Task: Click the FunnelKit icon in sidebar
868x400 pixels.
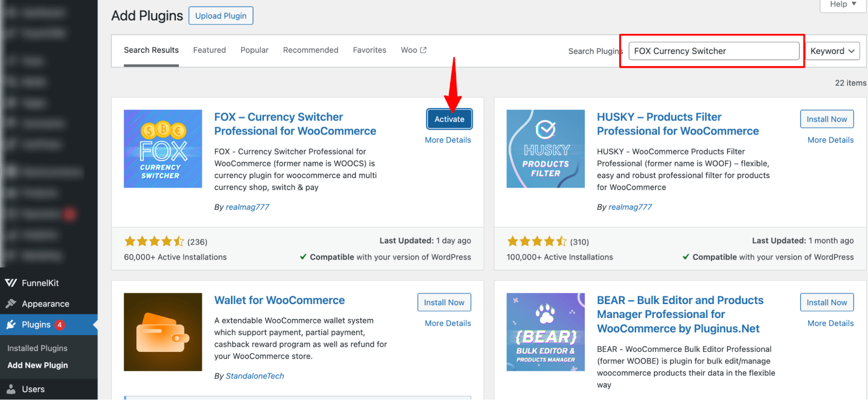Action: coord(11,283)
